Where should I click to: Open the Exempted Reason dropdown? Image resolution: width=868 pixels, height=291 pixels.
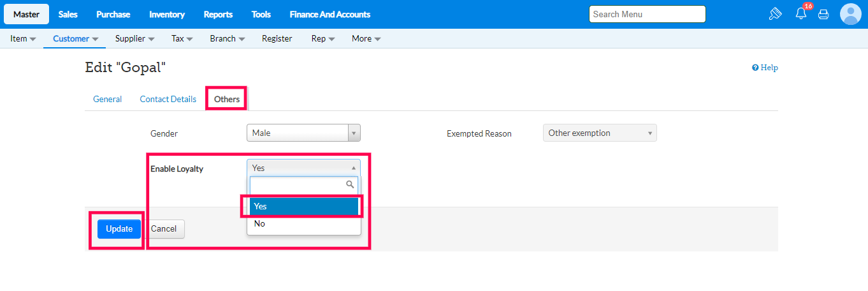pyautogui.click(x=599, y=133)
